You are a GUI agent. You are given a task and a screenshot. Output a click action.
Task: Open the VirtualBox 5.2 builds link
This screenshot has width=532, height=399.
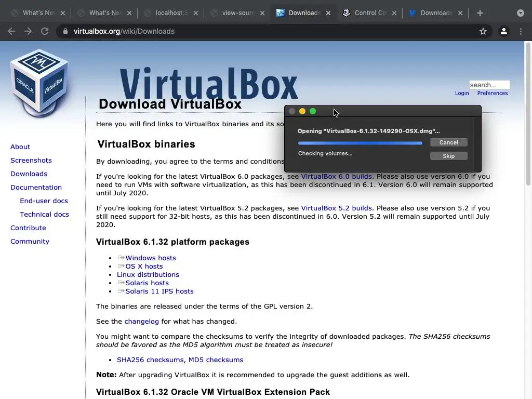(336, 208)
